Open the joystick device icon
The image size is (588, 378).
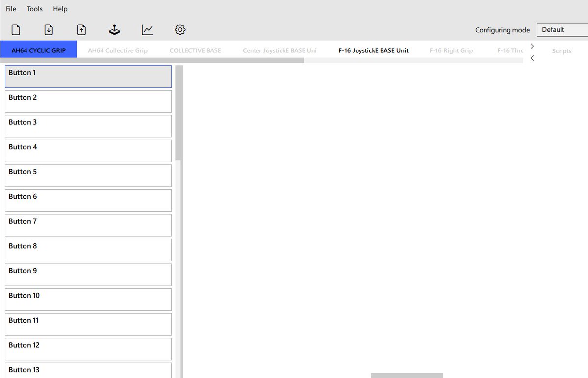(x=114, y=29)
